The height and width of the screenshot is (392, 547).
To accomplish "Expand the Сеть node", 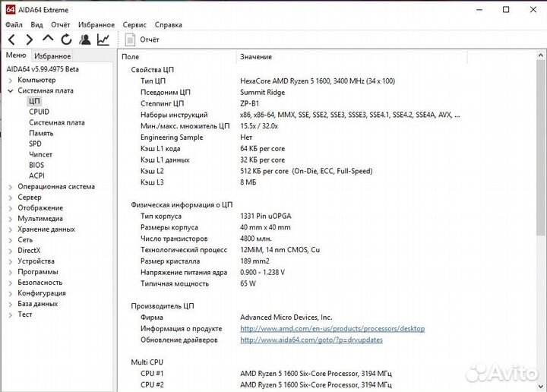I will 11,240.
